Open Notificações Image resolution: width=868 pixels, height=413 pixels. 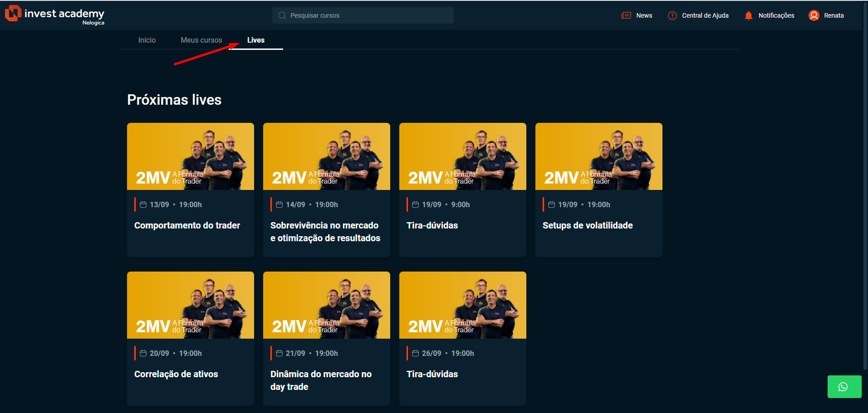tap(776, 15)
